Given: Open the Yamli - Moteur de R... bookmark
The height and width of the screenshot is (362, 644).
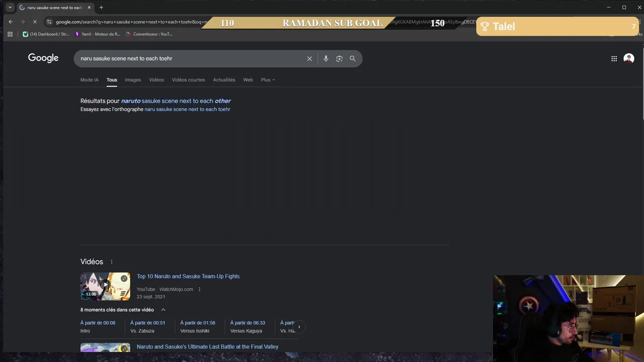Looking at the screenshot, I should (x=98, y=34).
